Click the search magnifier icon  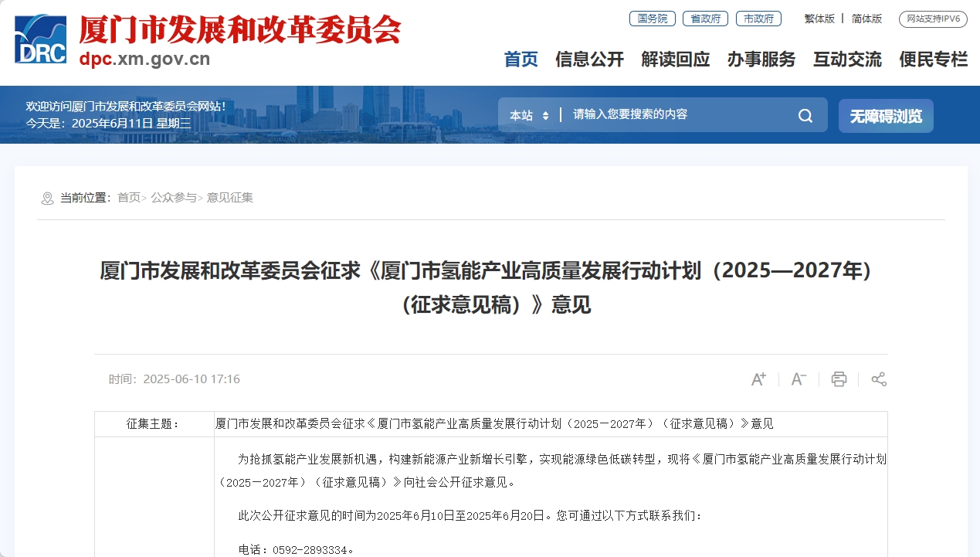click(805, 115)
